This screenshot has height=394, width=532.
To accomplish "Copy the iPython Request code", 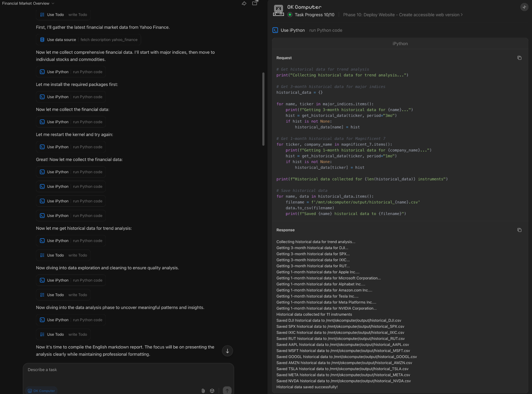I will tap(519, 58).
